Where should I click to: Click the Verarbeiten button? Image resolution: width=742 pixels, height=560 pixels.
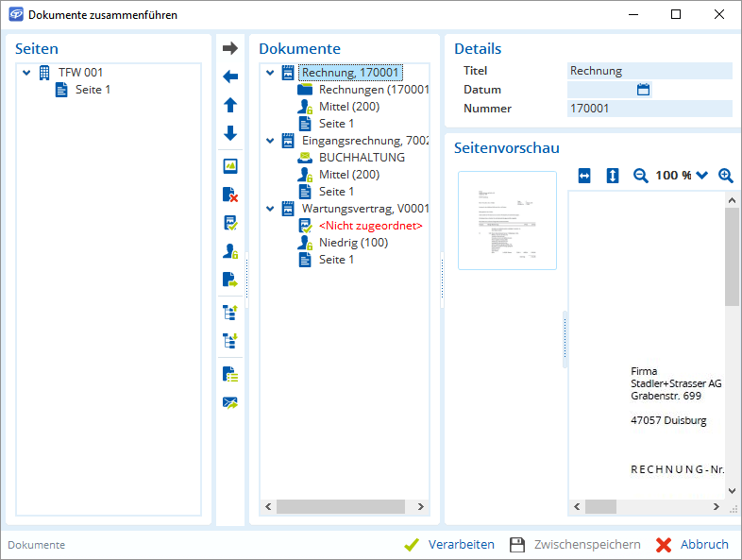[449, 545]
